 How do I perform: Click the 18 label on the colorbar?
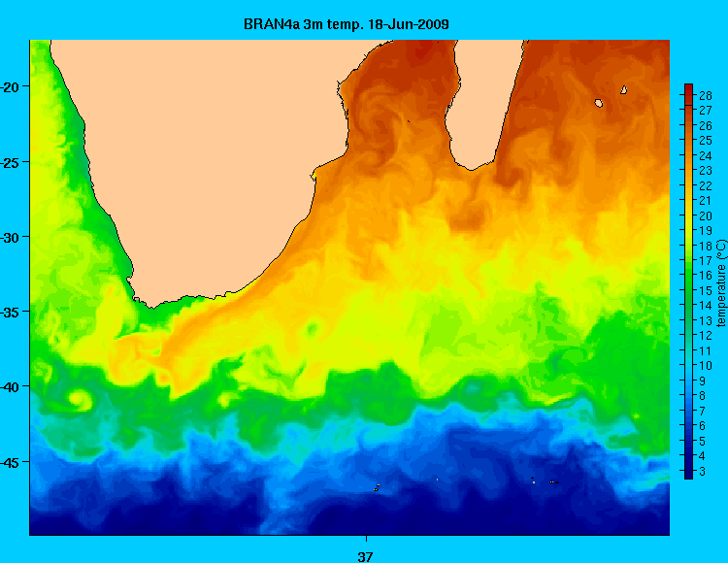(706, 246)
